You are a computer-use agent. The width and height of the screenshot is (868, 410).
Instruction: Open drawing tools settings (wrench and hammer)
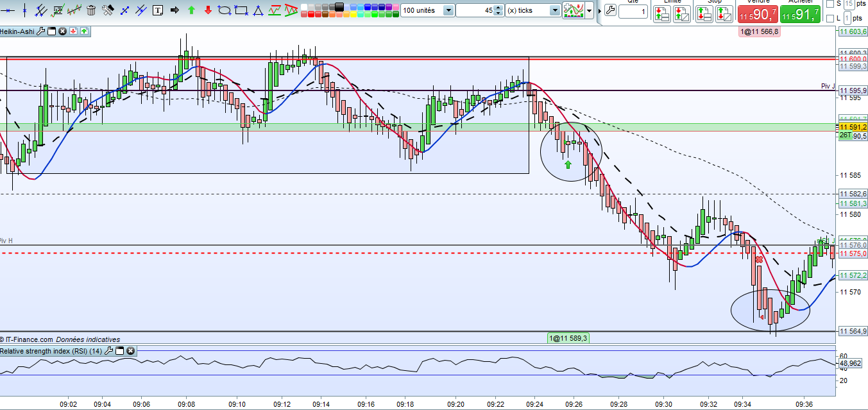(x=108, y=10)
